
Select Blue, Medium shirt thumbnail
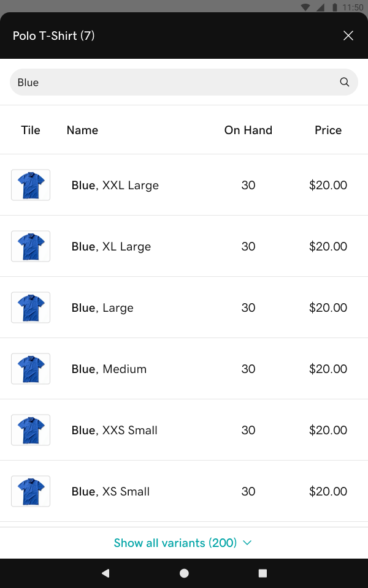click(x=31, y=369)
